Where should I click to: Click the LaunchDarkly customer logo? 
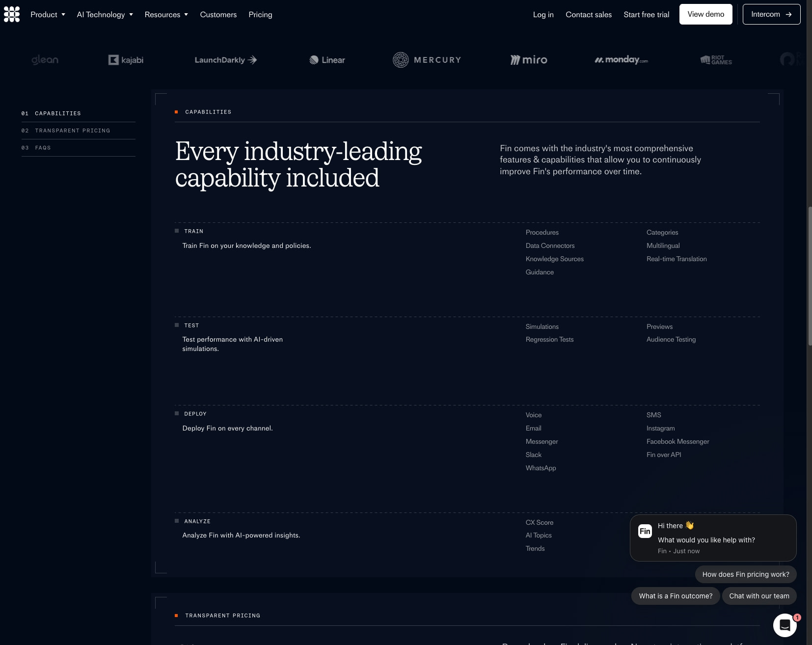click(x=226, y=60)
